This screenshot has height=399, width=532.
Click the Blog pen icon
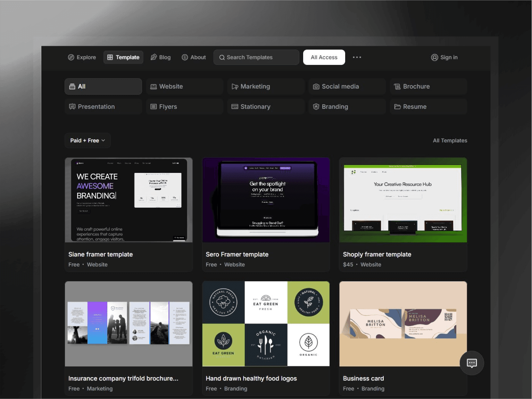pyautogui.click(x=154, y=57)
